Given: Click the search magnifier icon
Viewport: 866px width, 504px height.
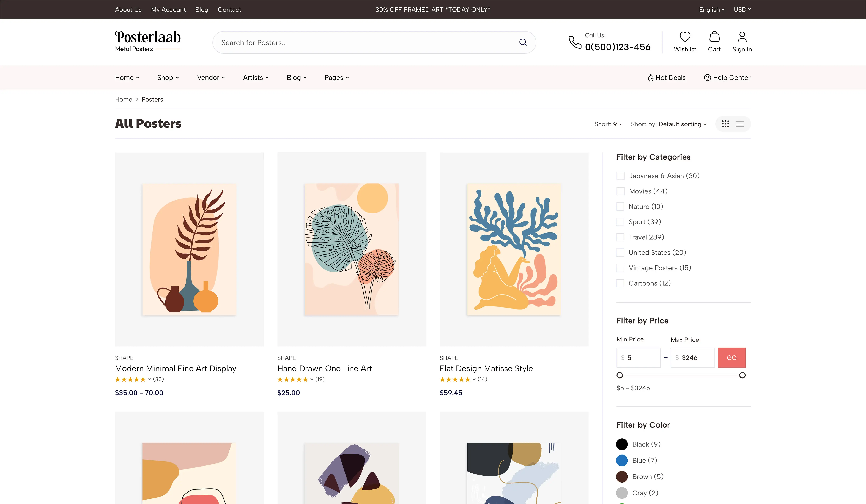Looking at the screenshot, I should 523,42.
